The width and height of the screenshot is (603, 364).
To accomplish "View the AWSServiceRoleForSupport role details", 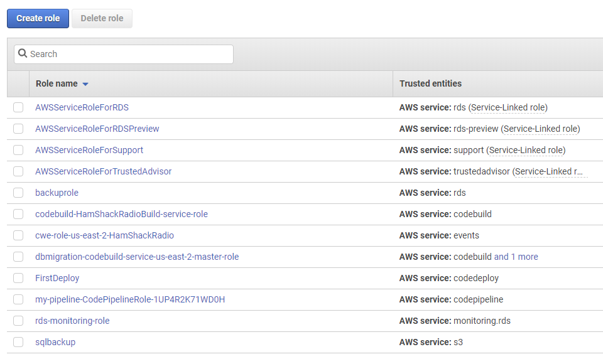I will click(x=89, y=150).
